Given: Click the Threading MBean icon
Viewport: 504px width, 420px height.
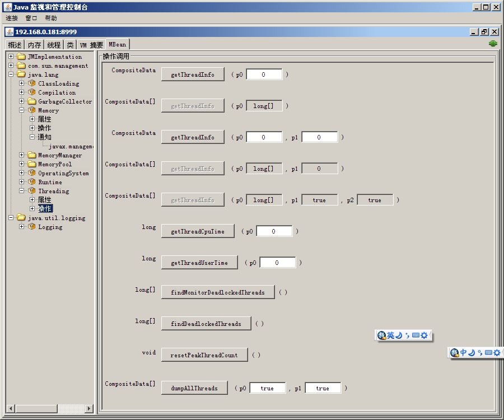Looking at the screenshot, I should pos(32,191).
